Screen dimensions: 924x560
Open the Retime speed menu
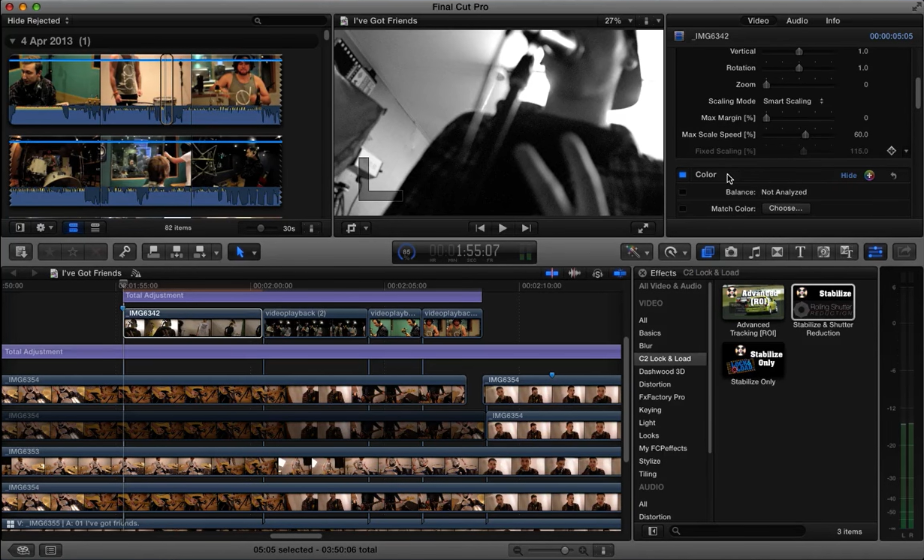point(674,252)
